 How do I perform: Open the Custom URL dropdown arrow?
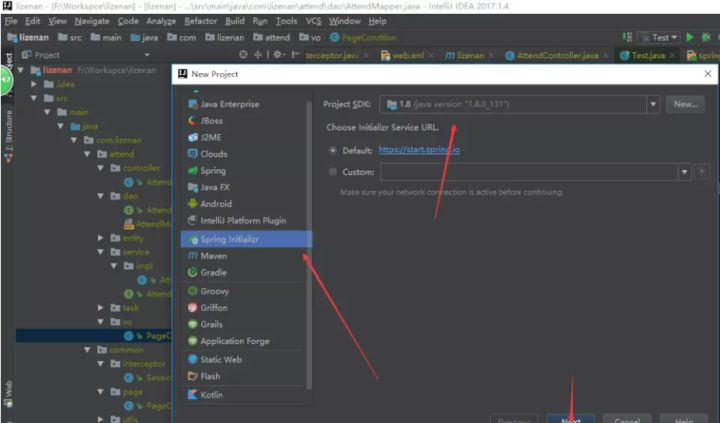[684, 172]
